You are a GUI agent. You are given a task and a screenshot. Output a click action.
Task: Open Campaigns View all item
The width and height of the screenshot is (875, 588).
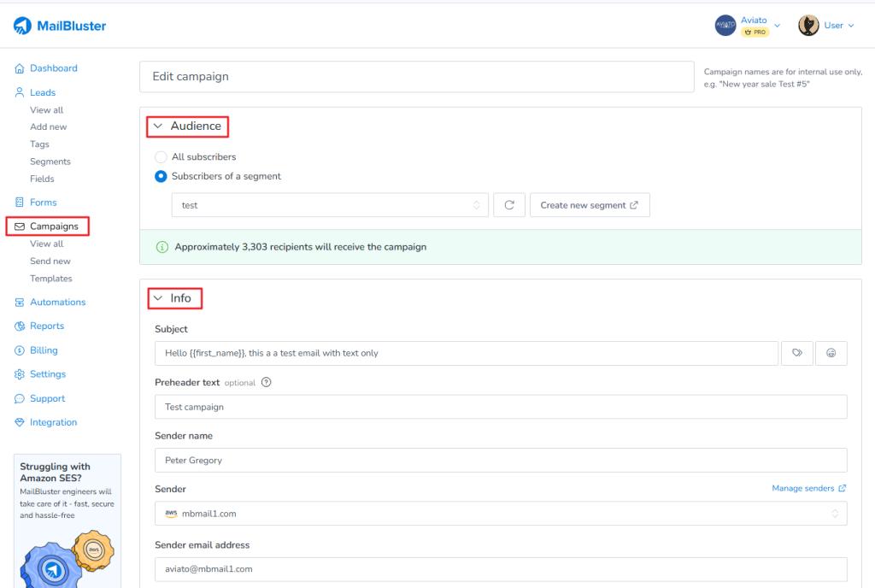click(47, 244)
